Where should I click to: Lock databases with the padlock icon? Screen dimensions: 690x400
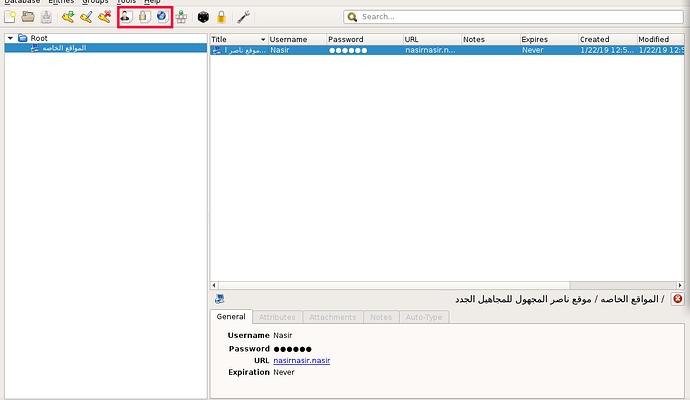tap(221, 17)
